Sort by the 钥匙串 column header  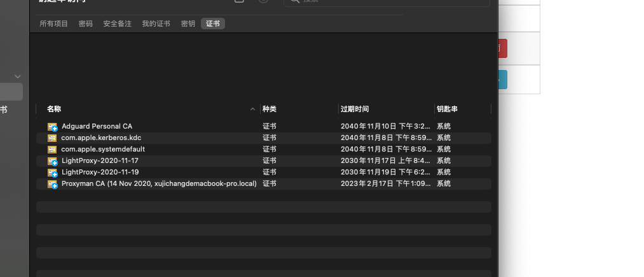[448, 109]
